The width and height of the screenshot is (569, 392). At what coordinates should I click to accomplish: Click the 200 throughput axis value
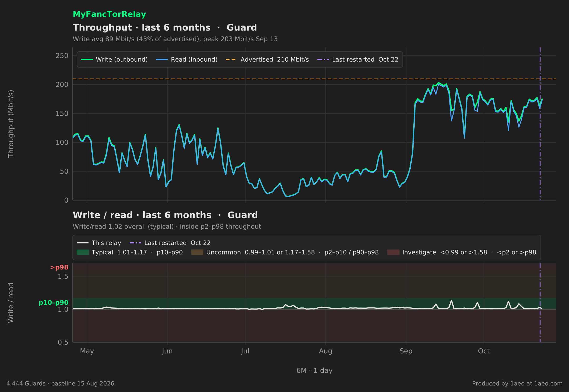(x=62, y=85)
